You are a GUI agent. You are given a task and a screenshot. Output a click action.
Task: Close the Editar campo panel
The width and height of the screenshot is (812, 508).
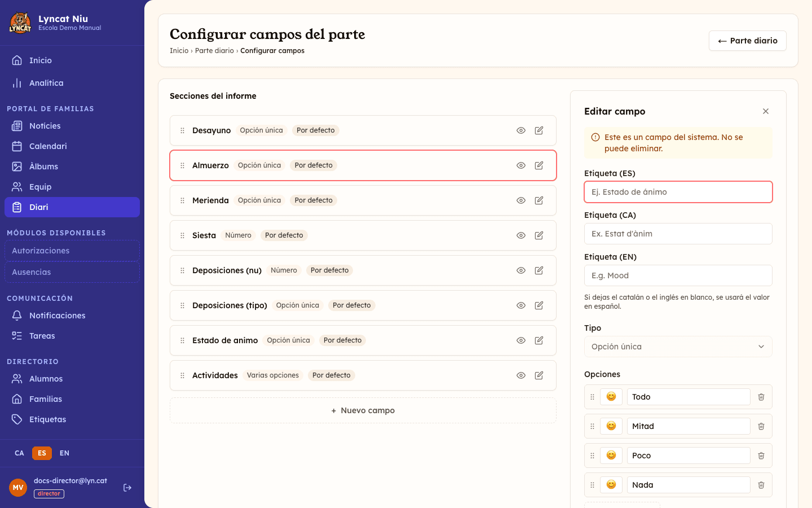pos(766,111)
